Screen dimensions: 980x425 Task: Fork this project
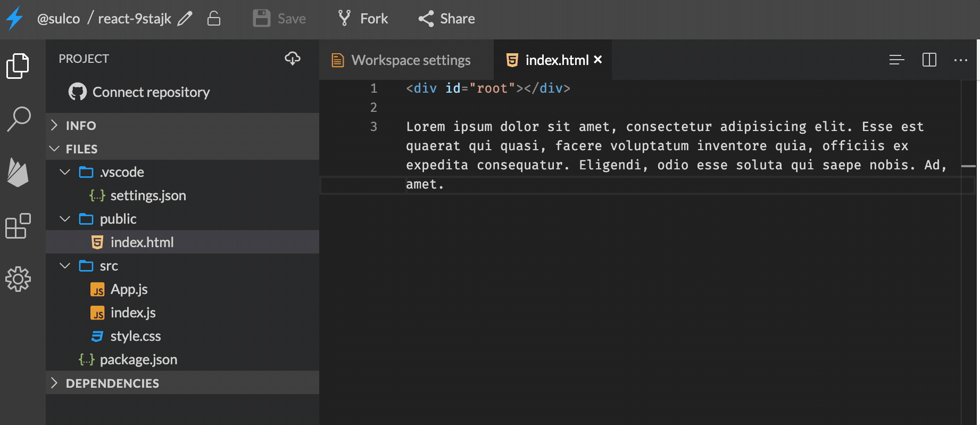(363, 19)
